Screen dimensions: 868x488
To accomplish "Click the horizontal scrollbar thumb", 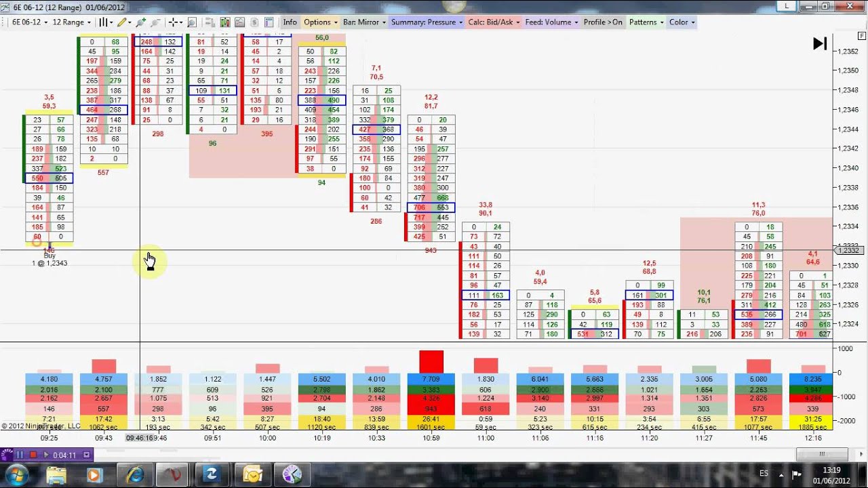I will 821,454.
